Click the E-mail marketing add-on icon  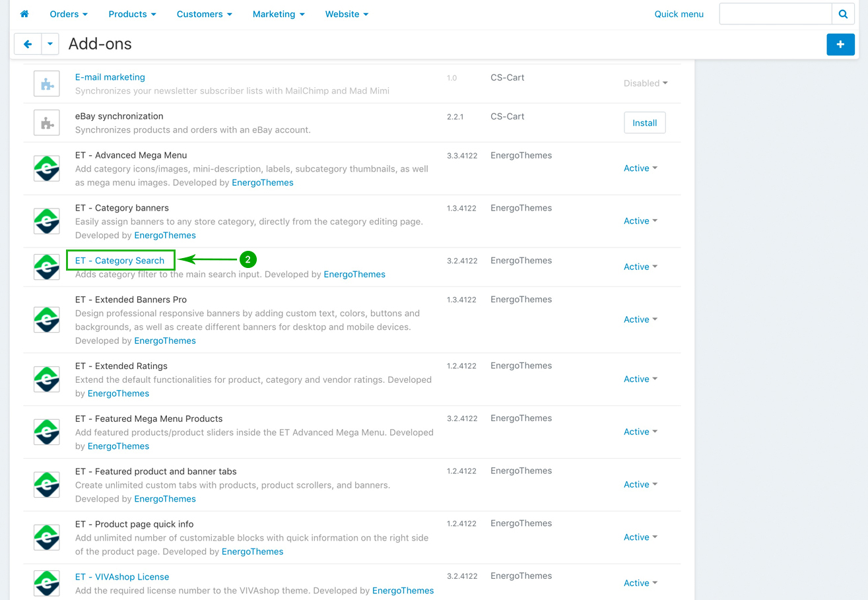point(47,84)
